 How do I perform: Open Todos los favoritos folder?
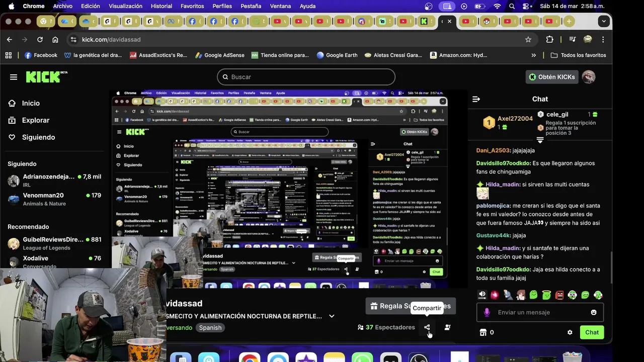578,55
